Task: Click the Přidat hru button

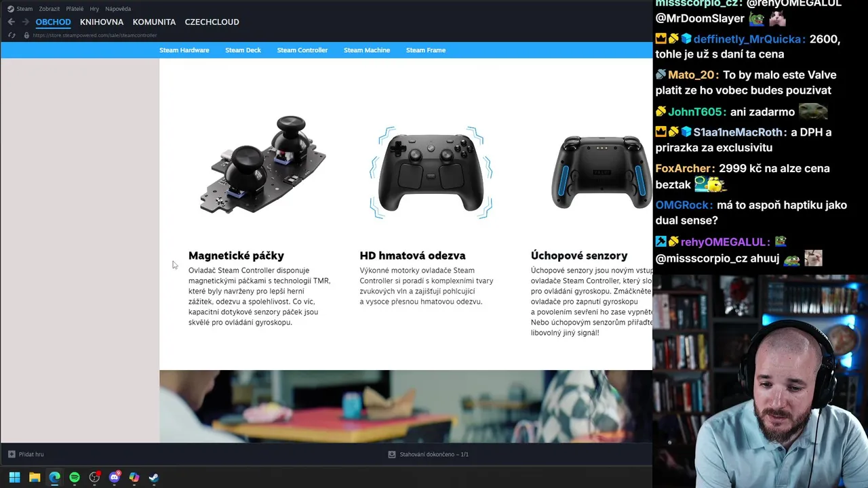Action: tap(26, 454)
